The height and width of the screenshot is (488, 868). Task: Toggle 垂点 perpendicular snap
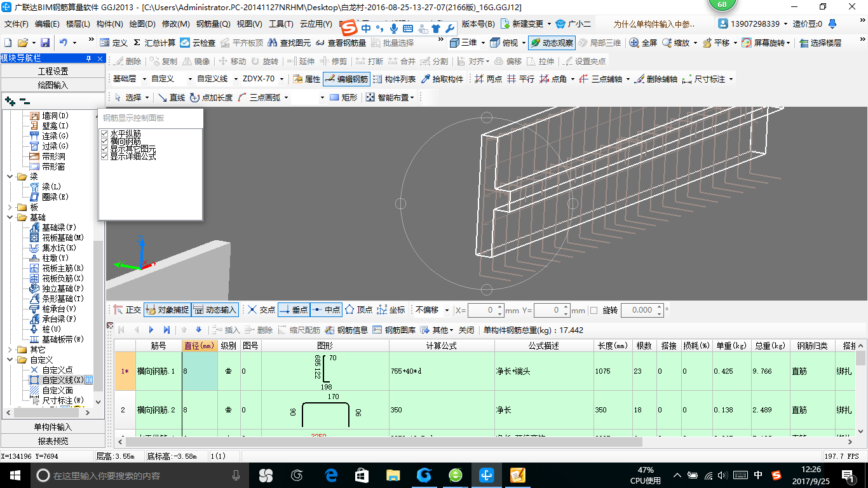294,310
